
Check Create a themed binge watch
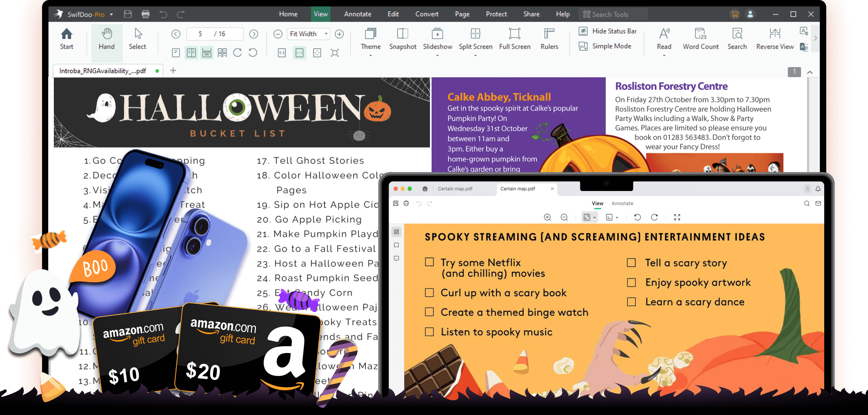click(x=429, y=312)
